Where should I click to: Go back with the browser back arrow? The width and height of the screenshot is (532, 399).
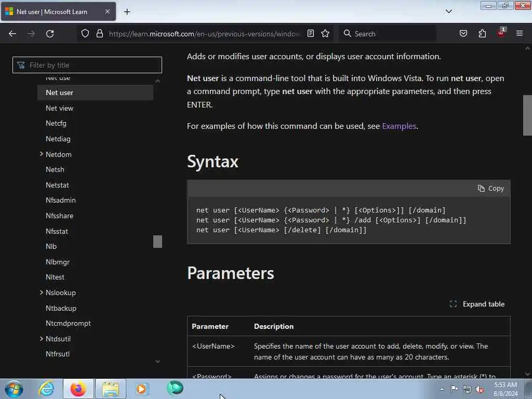point(12,34)
